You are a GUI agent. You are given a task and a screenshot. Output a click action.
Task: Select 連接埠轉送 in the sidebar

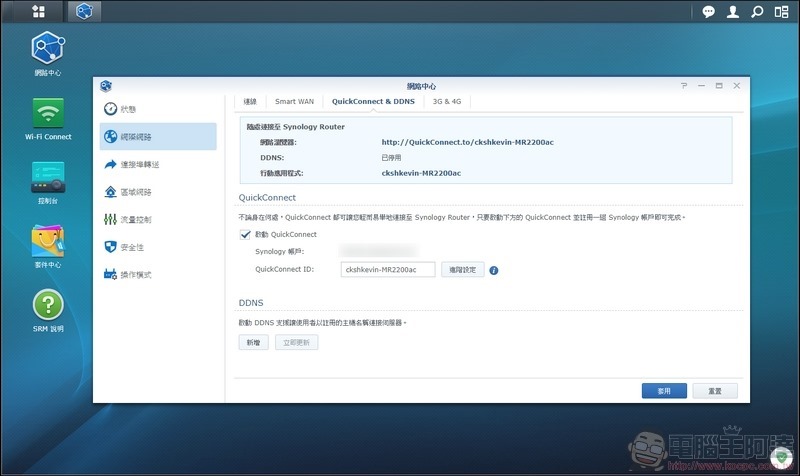coord(158,164)
